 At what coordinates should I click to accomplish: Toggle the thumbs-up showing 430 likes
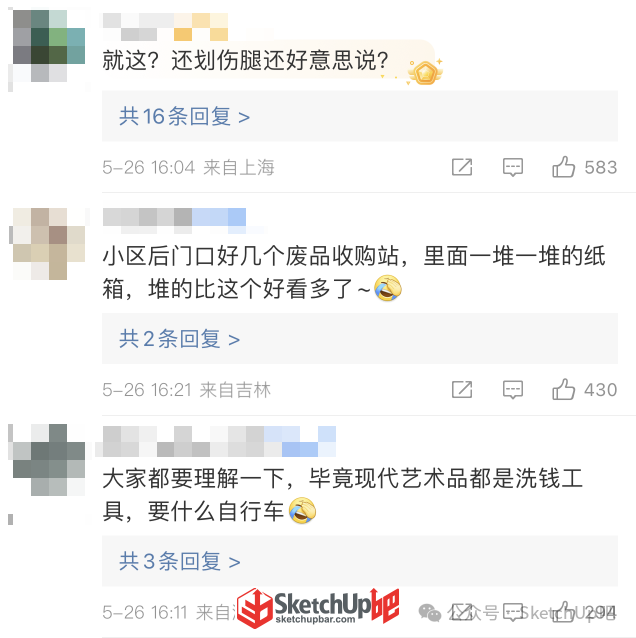coord(564,389)
